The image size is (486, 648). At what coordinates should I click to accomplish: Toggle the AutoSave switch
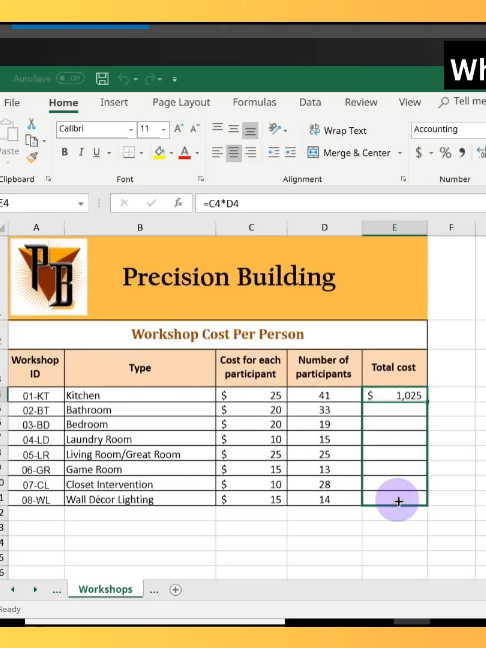click(x=70, y=78)
